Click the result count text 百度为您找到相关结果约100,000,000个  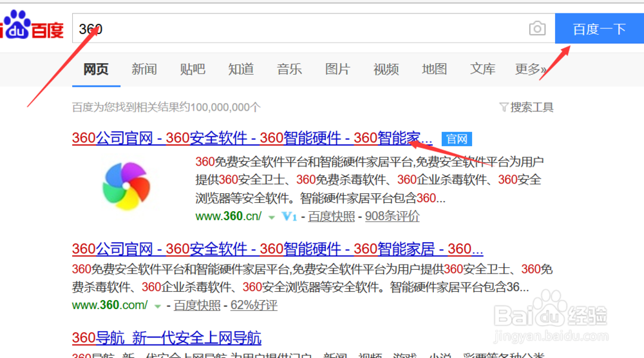(x=166, y=108)
